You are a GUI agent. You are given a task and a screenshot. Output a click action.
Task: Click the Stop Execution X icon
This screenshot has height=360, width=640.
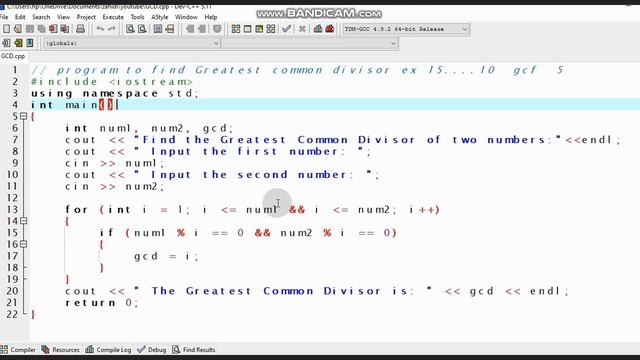point(302,29)
